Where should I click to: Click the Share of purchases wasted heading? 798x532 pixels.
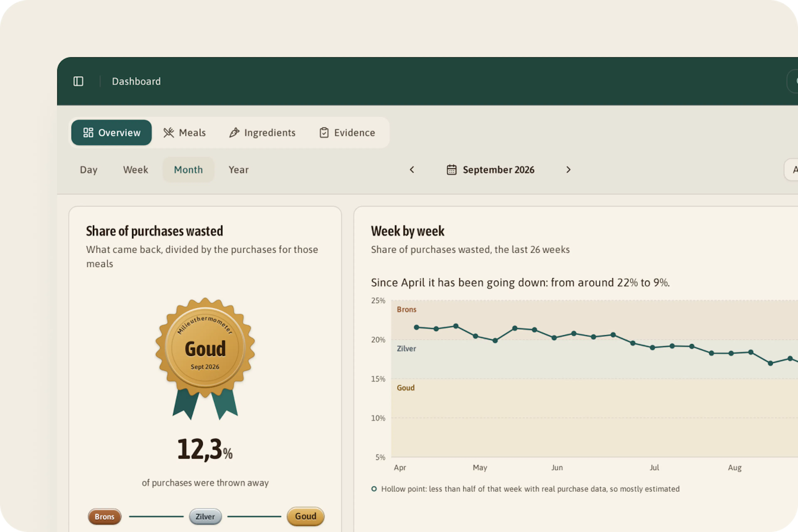(x=154, y=231)
